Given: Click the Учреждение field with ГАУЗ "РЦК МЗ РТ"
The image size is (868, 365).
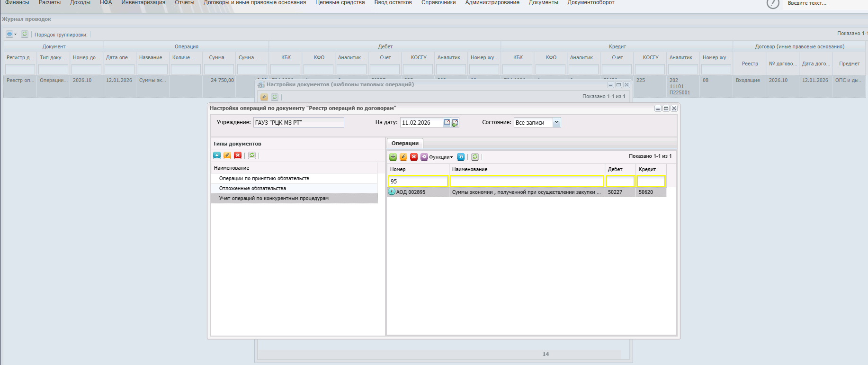Looking at the screenshot, I should point(299,122).
